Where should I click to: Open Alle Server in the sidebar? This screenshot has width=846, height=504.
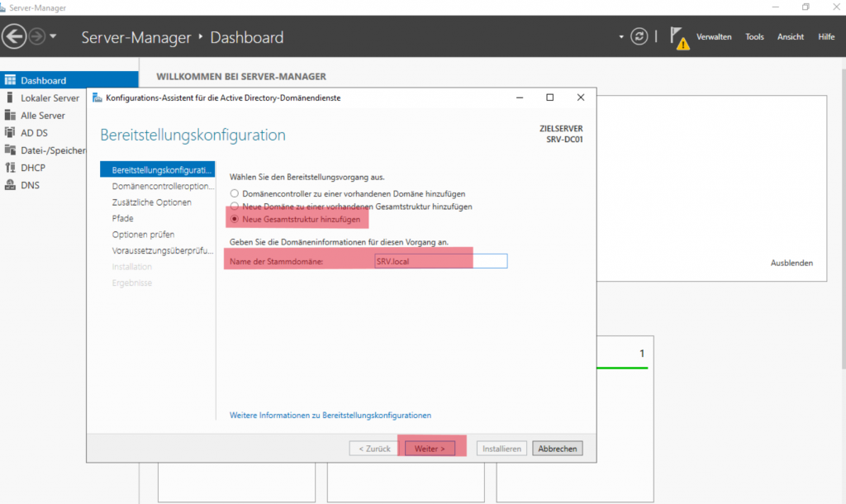coord(42,116)
